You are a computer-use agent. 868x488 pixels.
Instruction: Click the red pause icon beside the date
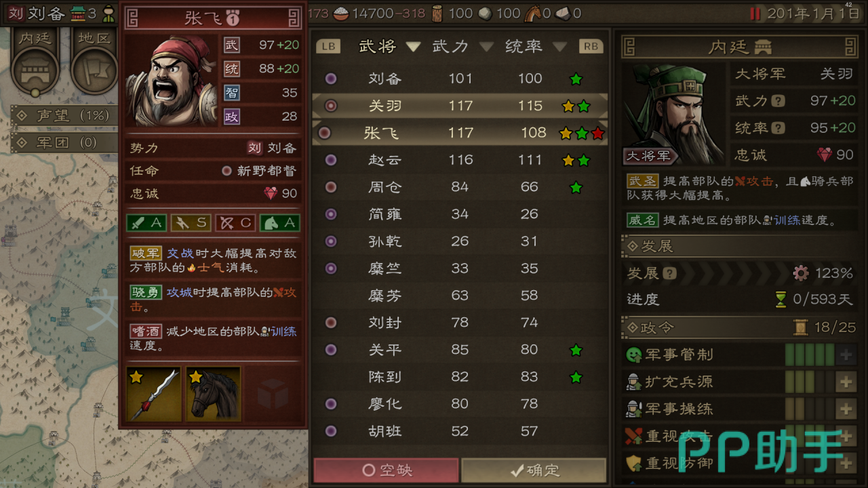coord(755,14)
